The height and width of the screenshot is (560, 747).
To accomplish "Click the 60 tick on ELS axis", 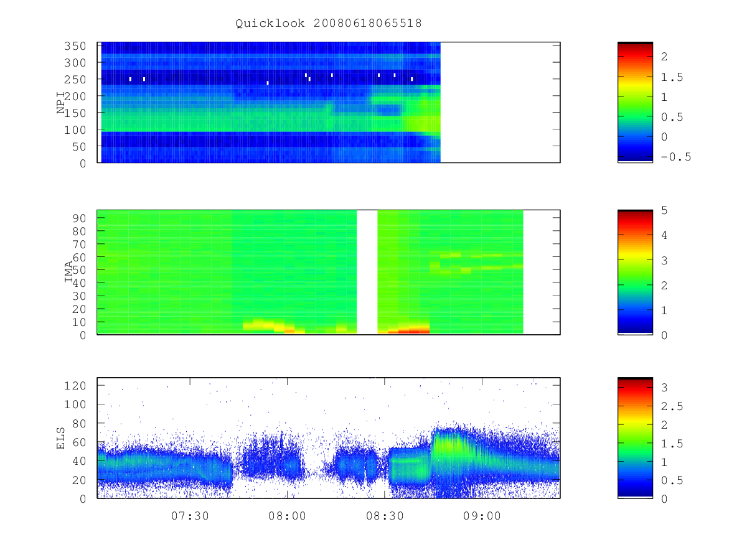I will (79, 442).
